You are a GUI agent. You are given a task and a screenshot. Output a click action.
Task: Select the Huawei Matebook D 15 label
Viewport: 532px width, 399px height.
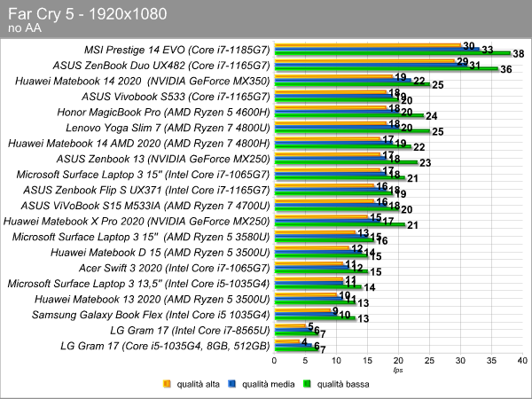coord(160,253)
